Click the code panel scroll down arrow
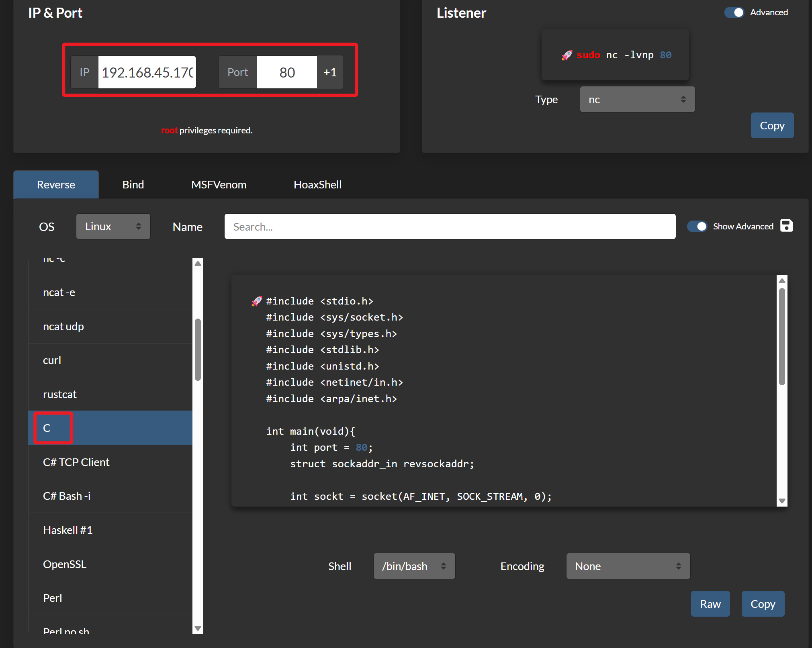812x648 pixels. pyautogui.click(x=782, y=501)
